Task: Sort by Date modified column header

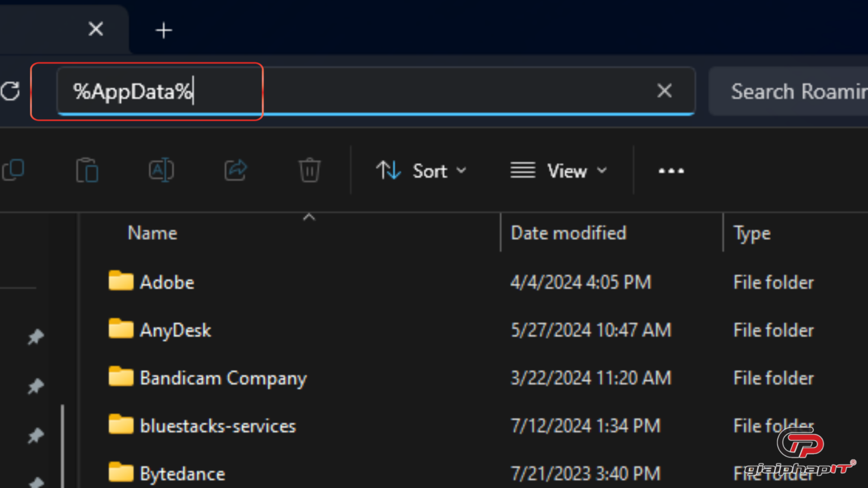Action: click(x=568, y=233)
